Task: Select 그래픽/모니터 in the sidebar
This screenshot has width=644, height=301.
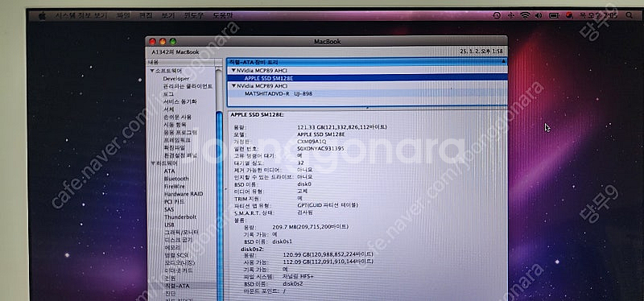Action: click(181, 233)
